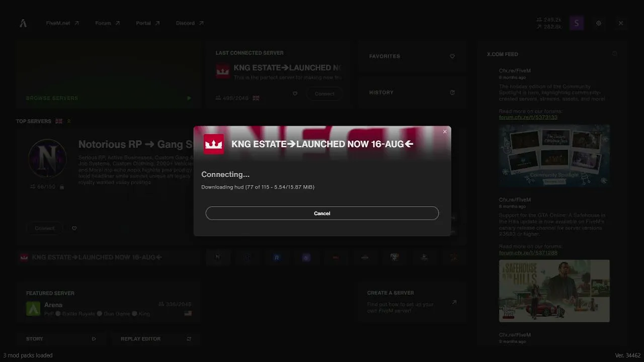Click the 249.2k players count
The width and height of the screenshot is (644, 362).
(549, 20)
